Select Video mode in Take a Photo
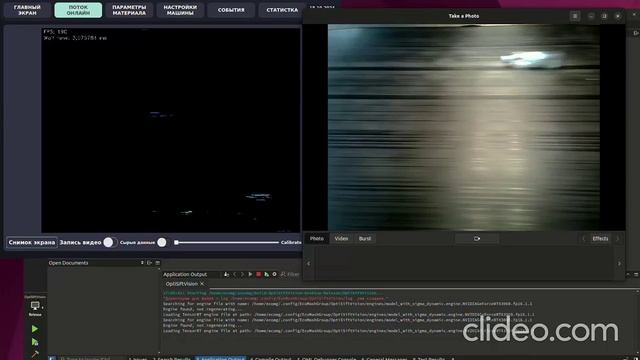 click(x=341, y=238)
